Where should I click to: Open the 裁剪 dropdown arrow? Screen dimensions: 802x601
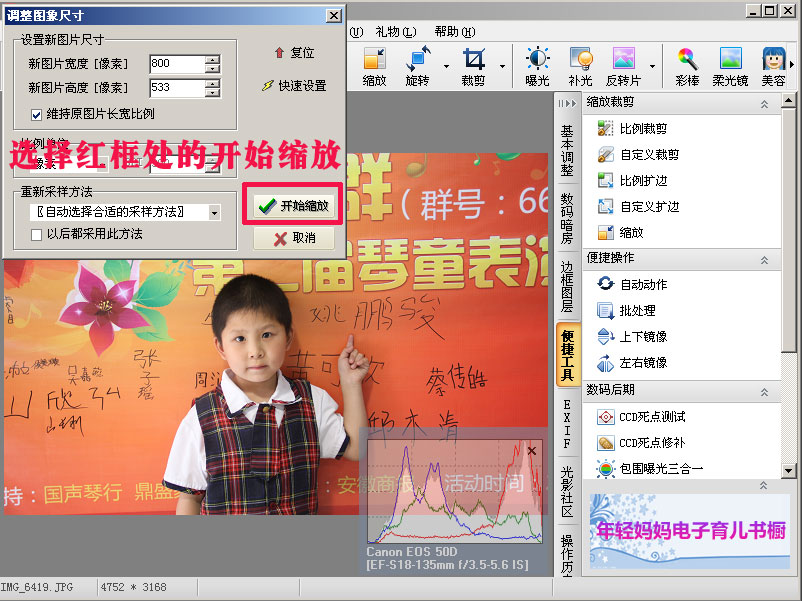[502, 66]
